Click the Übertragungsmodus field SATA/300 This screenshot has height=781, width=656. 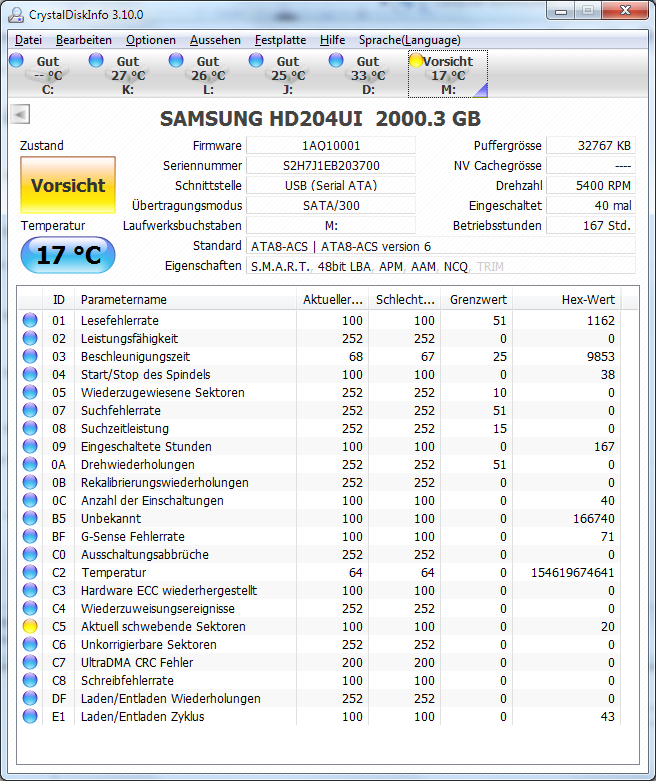point(331,205)
